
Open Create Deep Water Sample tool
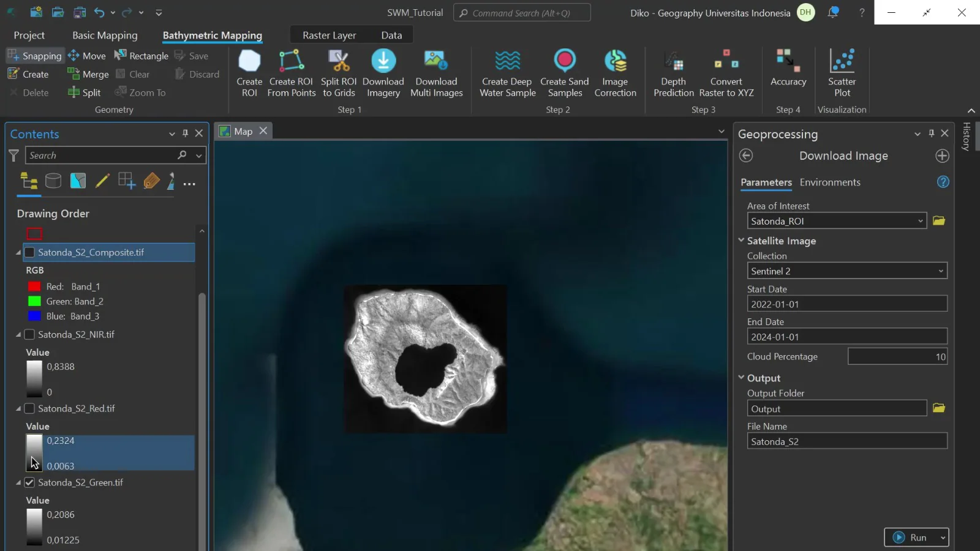point(507,73)
